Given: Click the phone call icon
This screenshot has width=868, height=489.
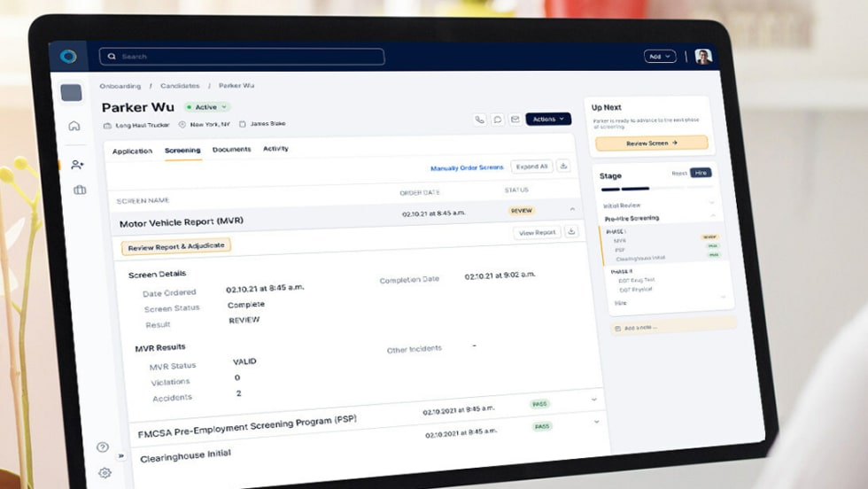Looking at the screenshot, I should pyautogui.click(x=479, y=120).
